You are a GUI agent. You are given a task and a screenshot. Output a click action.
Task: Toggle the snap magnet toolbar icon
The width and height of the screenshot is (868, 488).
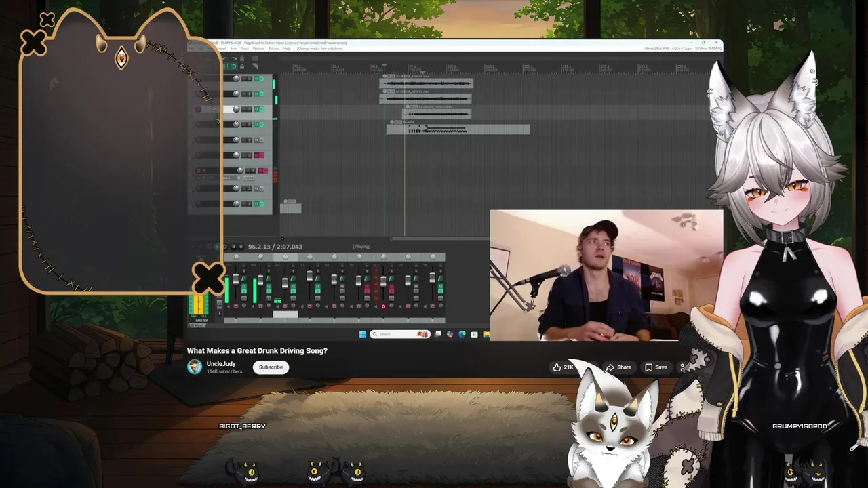[x=233, y=66]
